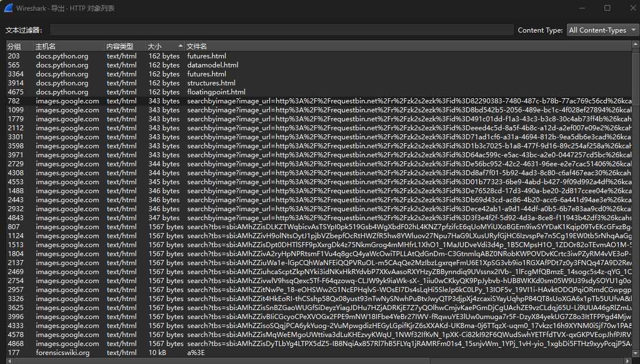This screenshot has height=364, width=640.
Task: Click the 10 kB size cell
Action: 157,352
